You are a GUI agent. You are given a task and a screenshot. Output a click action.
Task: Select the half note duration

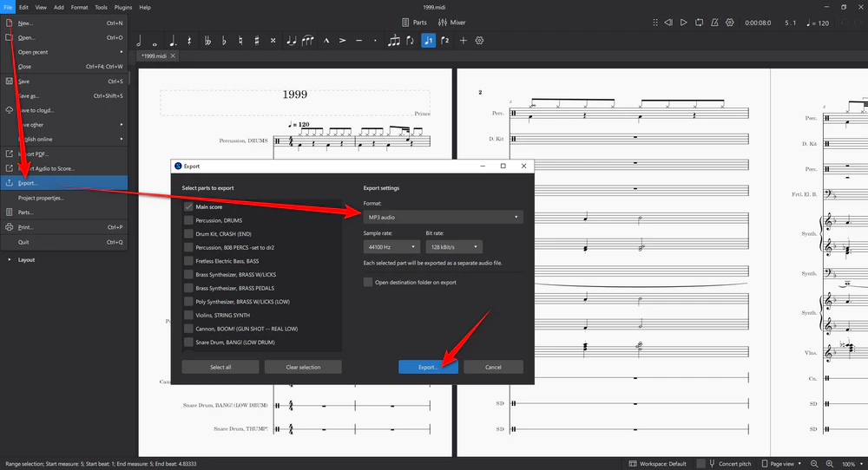tap(138, 41)
